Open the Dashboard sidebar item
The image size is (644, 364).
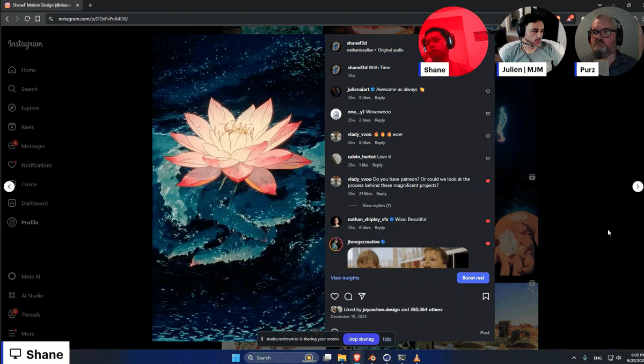point(28,203)
